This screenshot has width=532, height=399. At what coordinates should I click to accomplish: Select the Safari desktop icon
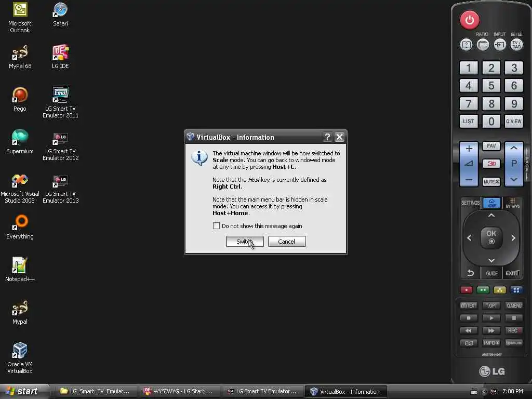(x=60, y=14)
